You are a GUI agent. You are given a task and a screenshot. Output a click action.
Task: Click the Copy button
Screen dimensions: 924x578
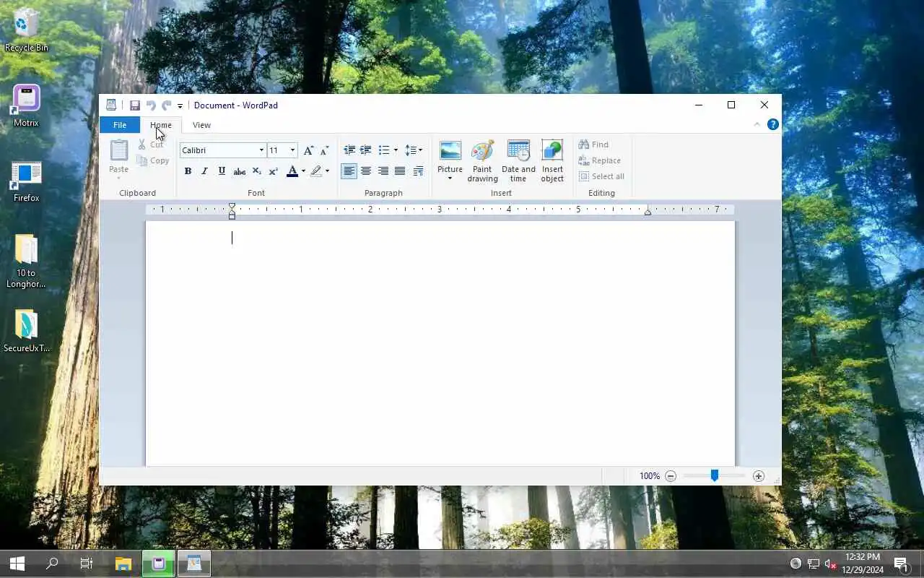(153, 160)
